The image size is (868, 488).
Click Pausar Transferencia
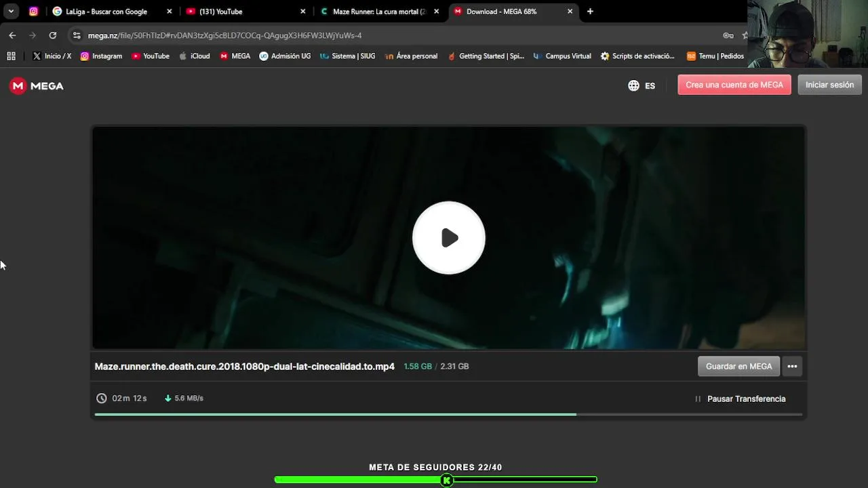[x=746, y=399]
